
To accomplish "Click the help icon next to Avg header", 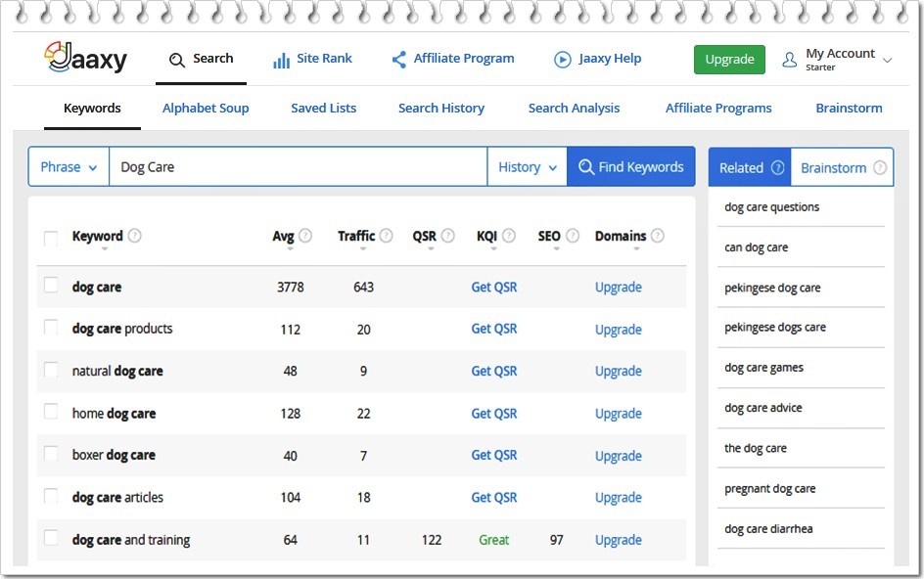I will 305,236.
